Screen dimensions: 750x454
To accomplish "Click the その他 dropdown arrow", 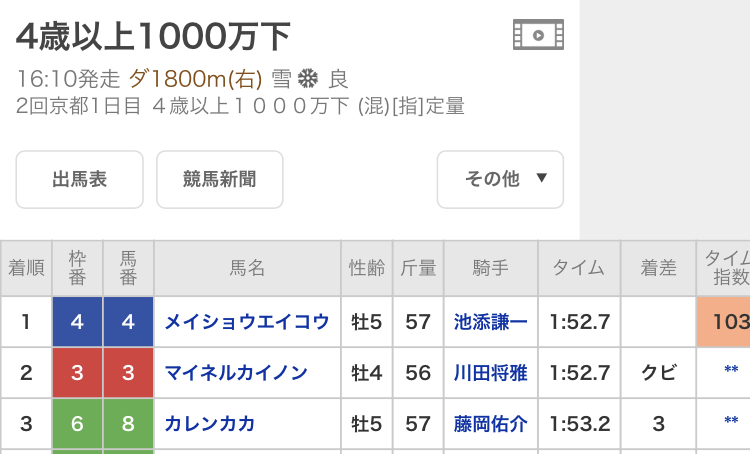I will (541, 178).
